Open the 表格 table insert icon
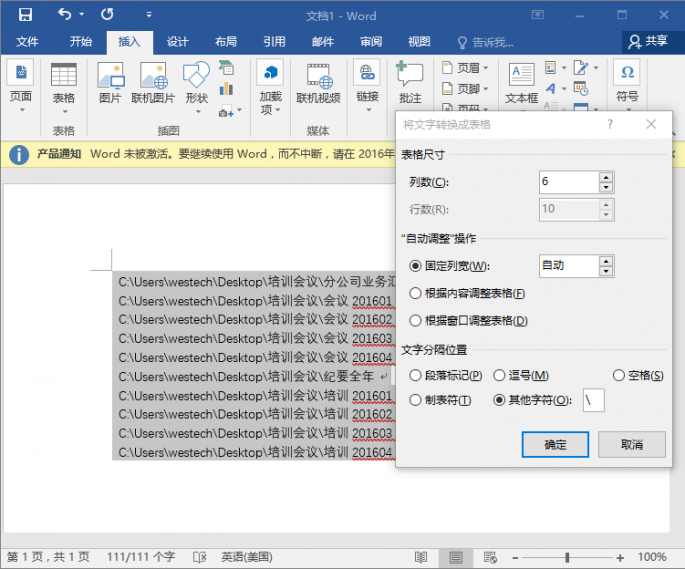The width and height of the screenshot is (685, 569). pos(64,75)
